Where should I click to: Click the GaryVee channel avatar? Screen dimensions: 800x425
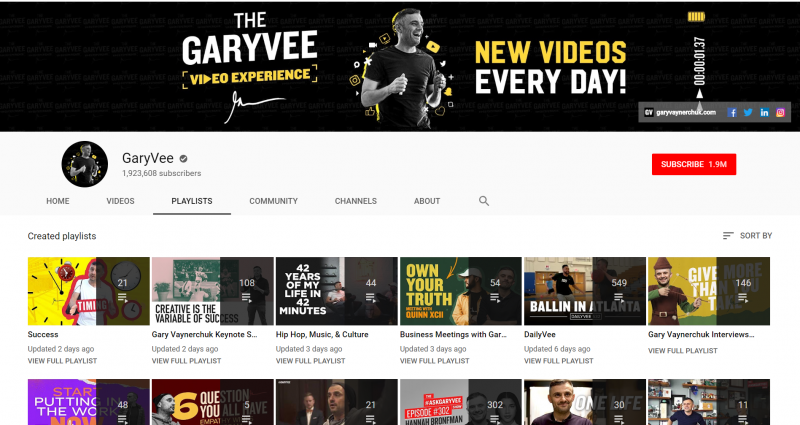[x=85, y=164]
